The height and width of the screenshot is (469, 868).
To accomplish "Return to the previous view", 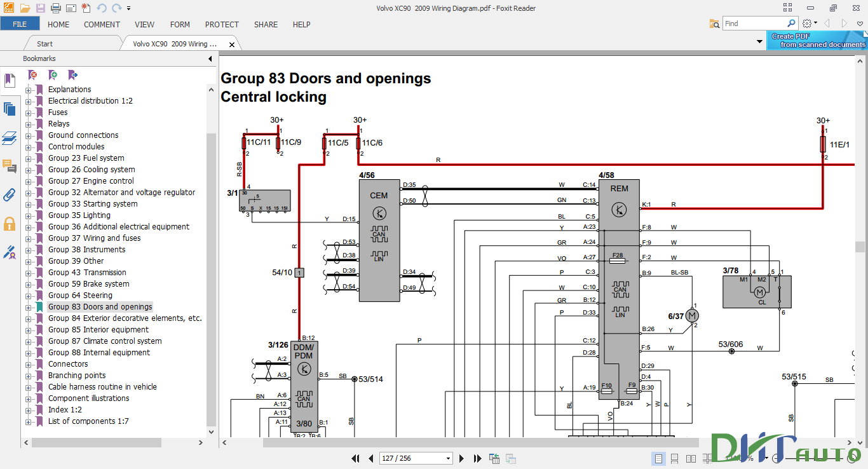I will 494,458.
